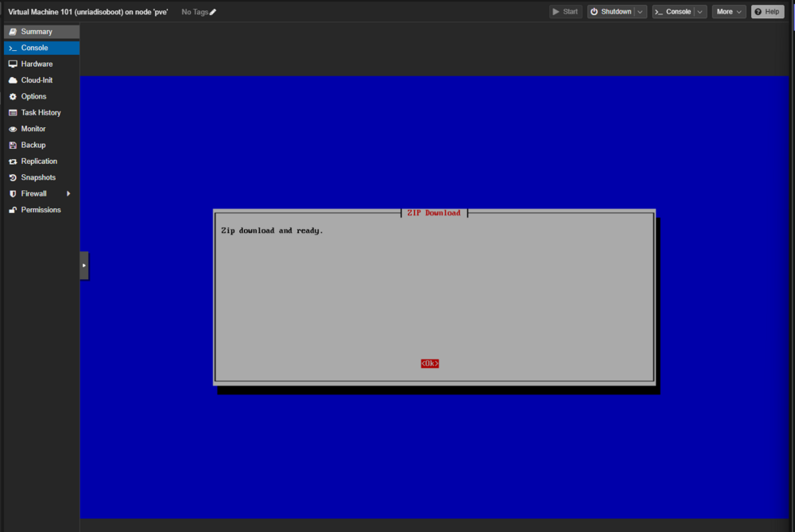This screenshot has width=795, height=532.
Task: Click the Help question mark icon
Action: pyautogui.click(x=758, y=12)
